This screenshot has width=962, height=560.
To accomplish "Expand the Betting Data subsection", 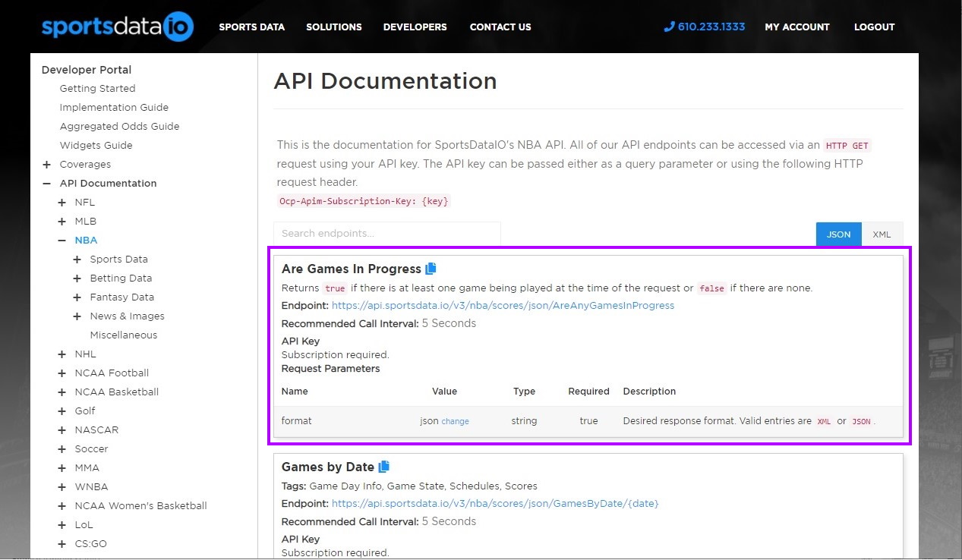I will coord(77,278).
